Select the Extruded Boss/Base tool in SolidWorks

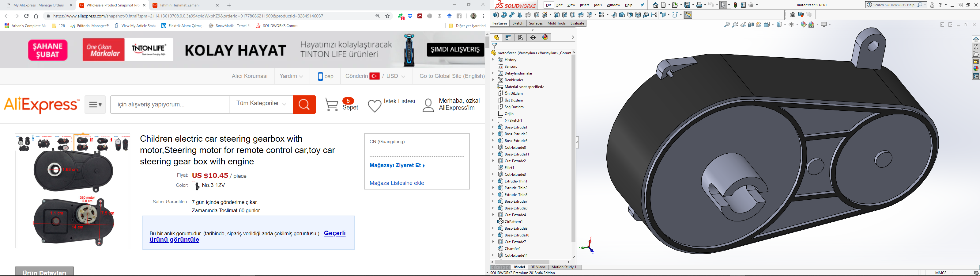(x=496, y=15)
